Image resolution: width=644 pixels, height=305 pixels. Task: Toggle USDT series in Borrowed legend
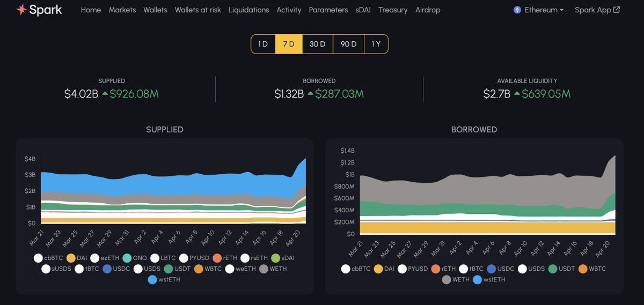click(x=561, y=269)
